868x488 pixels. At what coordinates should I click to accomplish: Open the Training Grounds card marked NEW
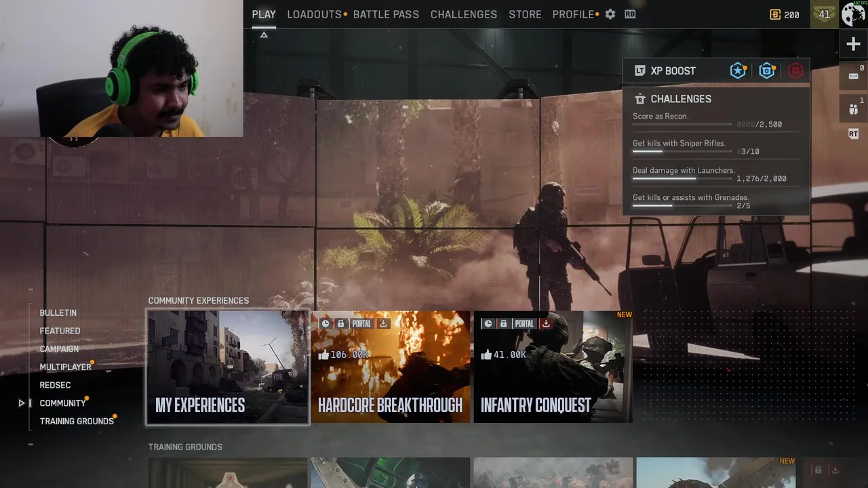[715, 472]
